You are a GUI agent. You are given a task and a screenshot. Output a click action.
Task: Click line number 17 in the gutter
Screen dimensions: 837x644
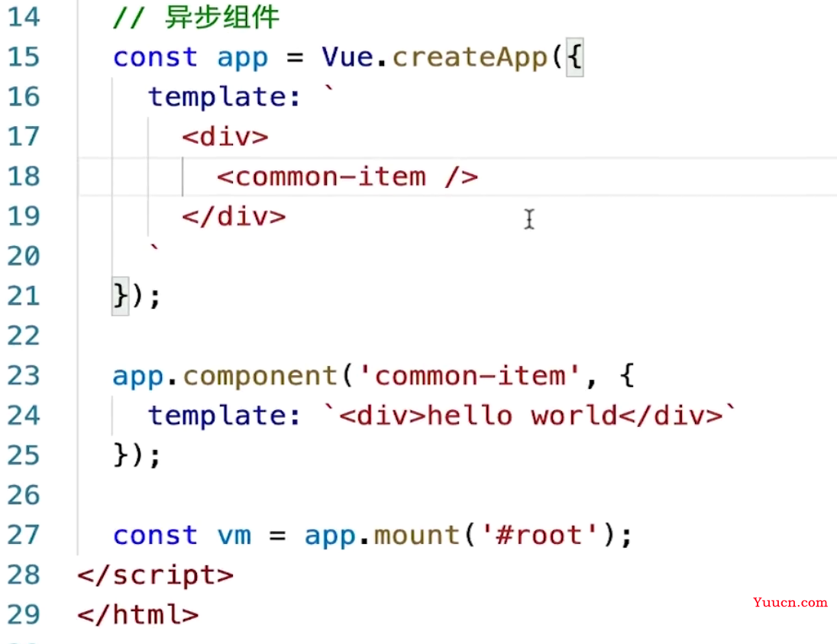click(24, 137)
